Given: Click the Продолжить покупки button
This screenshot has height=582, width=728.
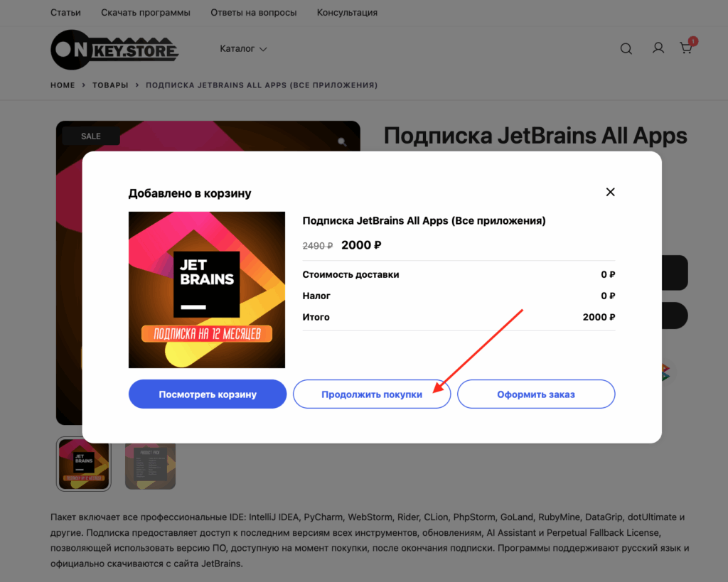Looking at the screenshot, I should [x=372, y=394].
